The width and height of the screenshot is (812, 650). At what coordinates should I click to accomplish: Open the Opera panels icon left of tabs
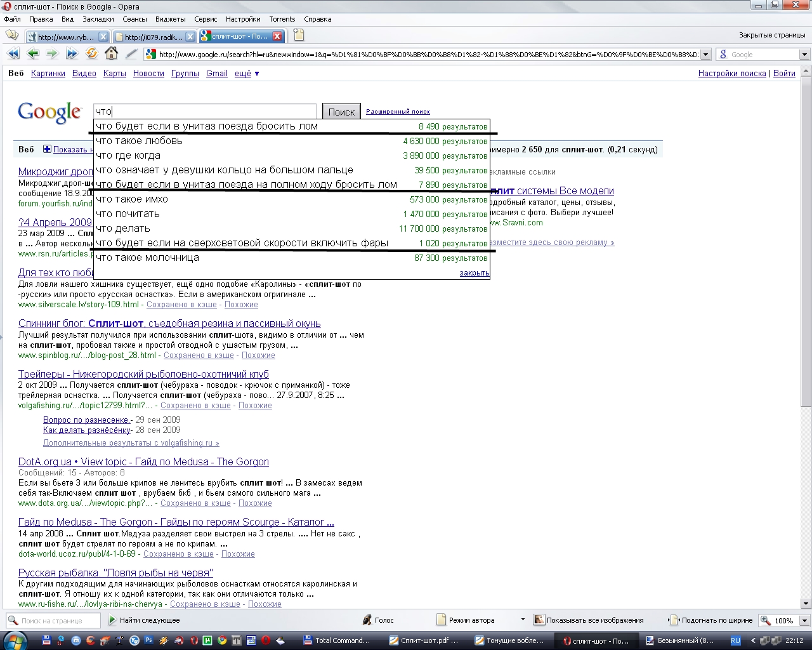pos(12,36)
